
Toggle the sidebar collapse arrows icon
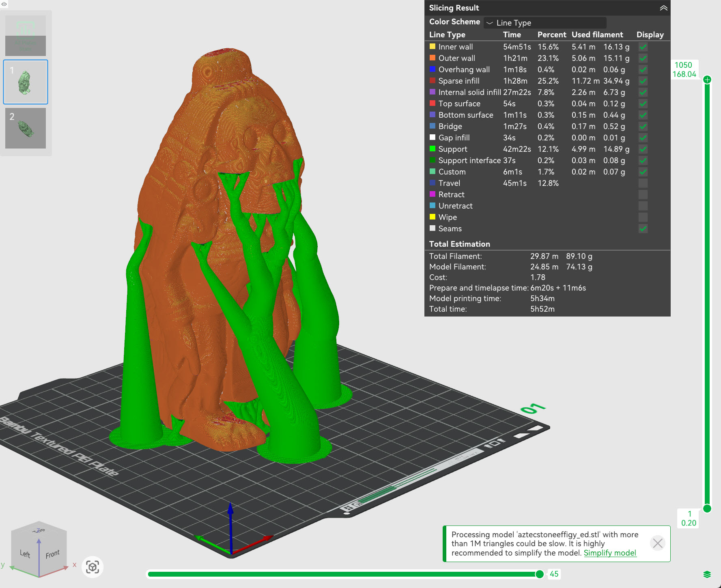pyautogui.click(x=4, y=4)
